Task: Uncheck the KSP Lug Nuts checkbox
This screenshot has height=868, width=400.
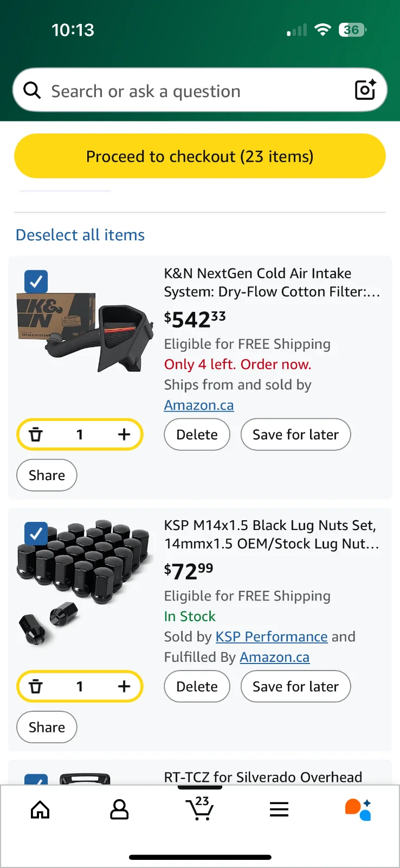Action: point(36,534)
